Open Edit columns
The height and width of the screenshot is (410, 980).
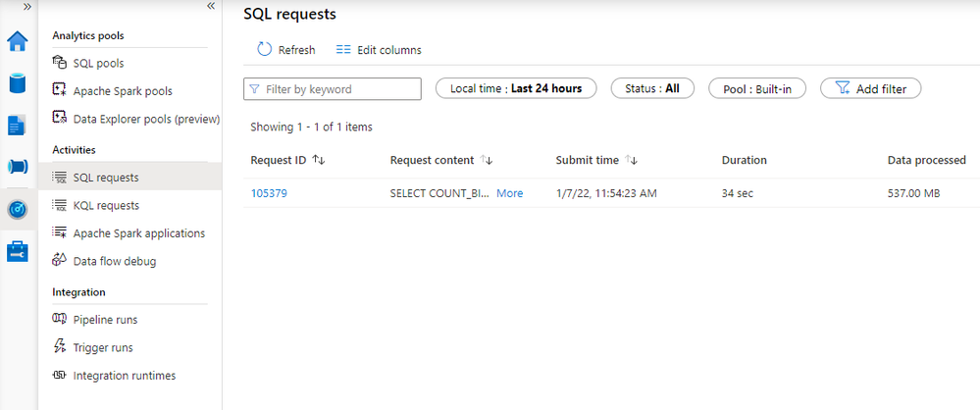(379, 50)
